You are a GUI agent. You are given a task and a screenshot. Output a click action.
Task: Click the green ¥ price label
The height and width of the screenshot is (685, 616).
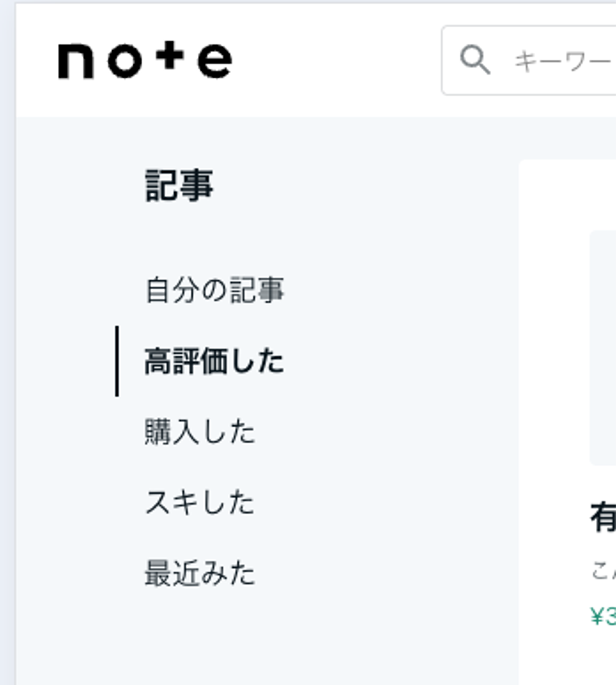(x=603, y=617)
